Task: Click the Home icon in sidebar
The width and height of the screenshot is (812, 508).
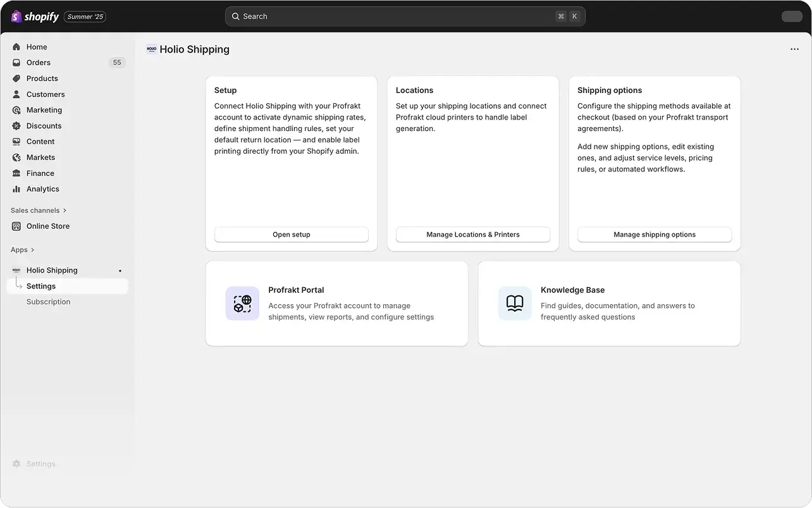Action: click(x=16, y=47)
